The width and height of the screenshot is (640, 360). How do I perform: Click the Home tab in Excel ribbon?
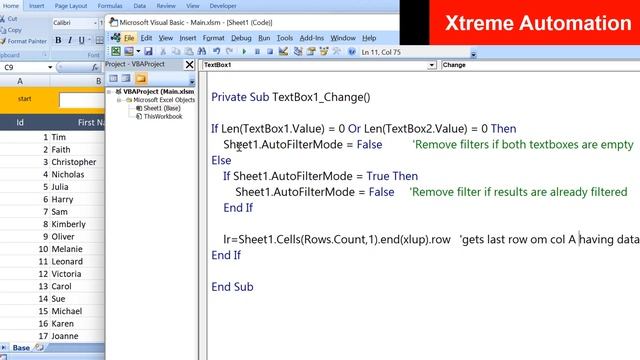click(11, 6)
